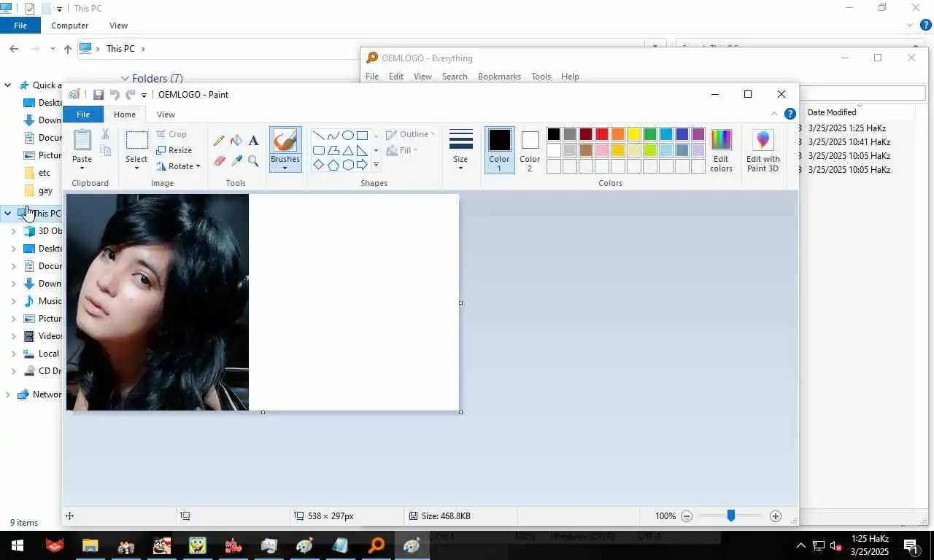The width and height of the screenshot is (934, 560).
Task: Open Tools menu in Everything window
Action: [541, 77]
